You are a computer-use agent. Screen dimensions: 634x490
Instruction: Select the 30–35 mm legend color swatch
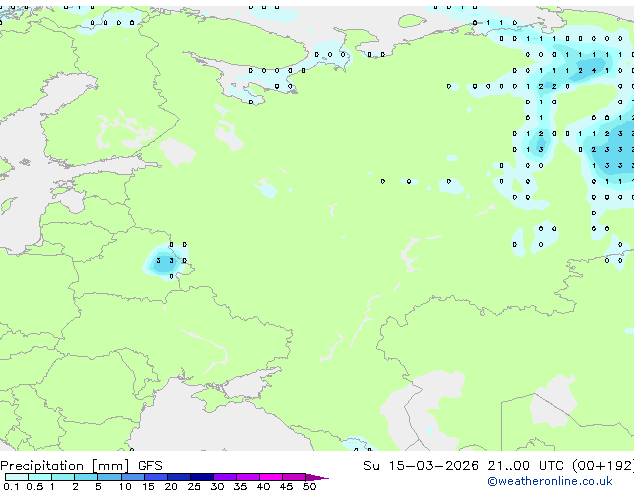click(x=225, y=477)
